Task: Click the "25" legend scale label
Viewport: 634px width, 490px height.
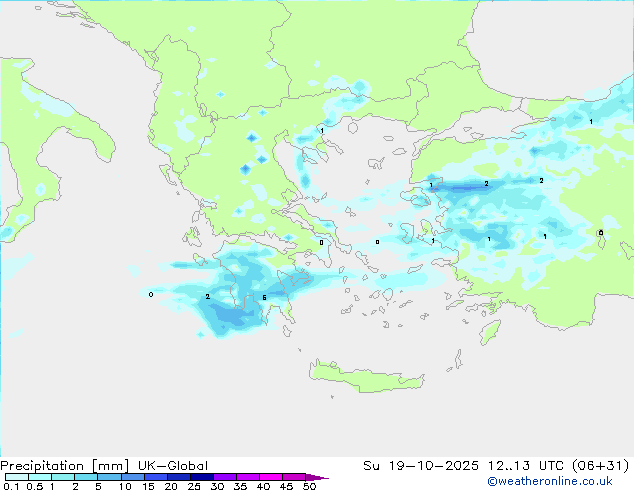Action: point(194,486)
